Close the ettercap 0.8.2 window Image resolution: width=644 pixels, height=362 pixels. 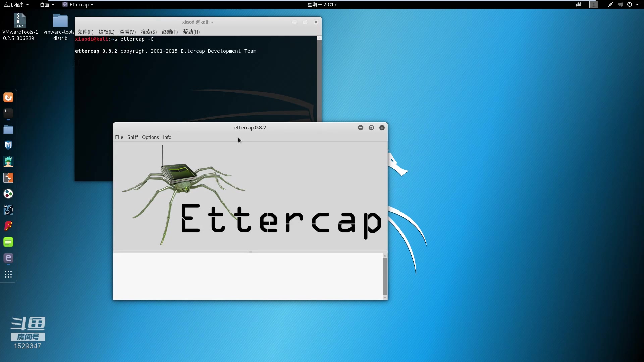tap(382, 128)
